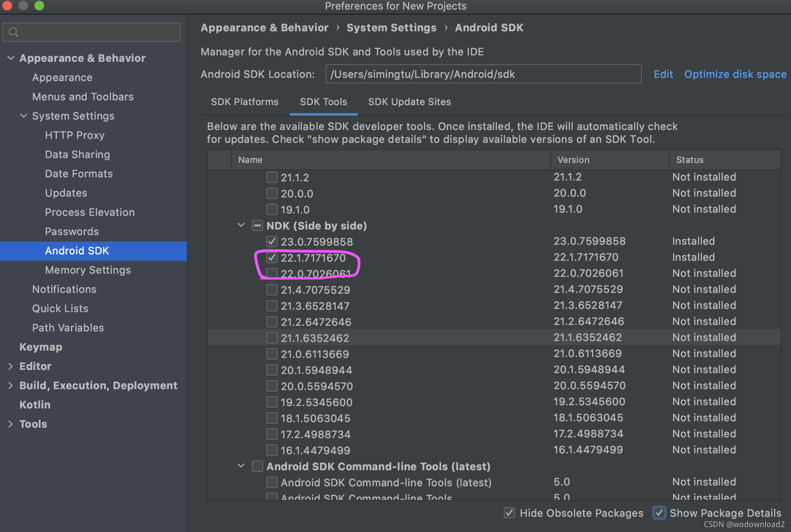
Task: Check NDK 21.2.6472646 checkbox
Action: [272, 322]
